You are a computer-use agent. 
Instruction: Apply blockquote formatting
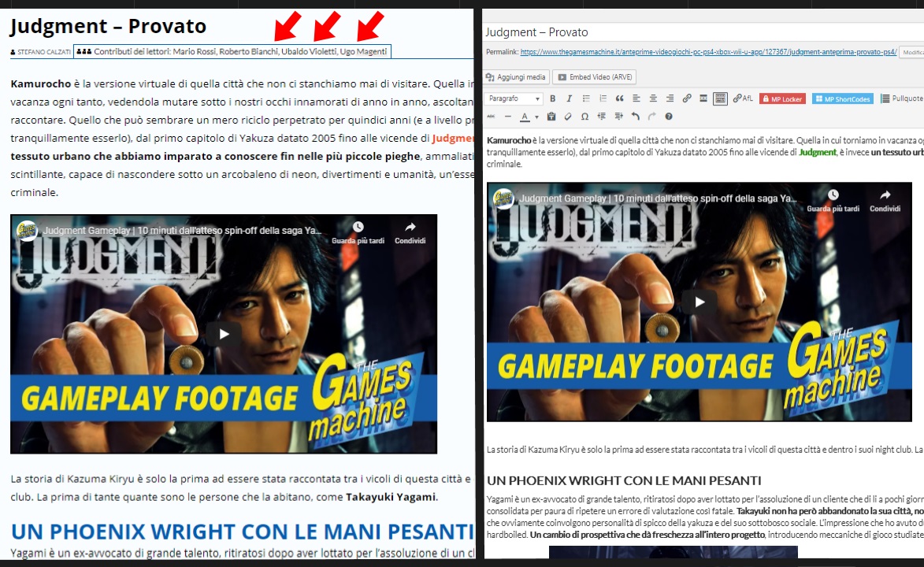(619, 98)
